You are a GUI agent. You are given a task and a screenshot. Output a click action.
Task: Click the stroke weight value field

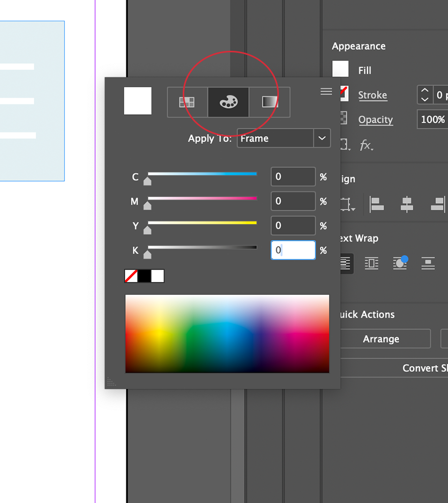pyautogui.click(x=440, y=95)
